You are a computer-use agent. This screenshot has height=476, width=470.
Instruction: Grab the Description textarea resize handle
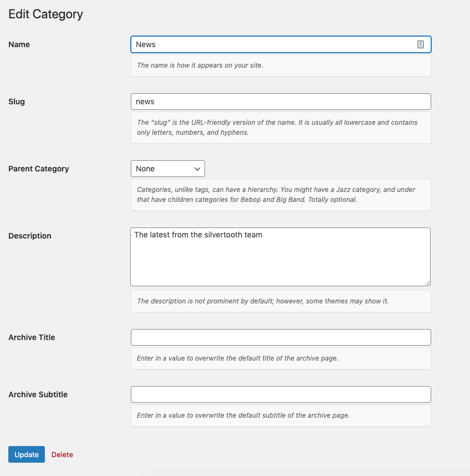(427, 283)
